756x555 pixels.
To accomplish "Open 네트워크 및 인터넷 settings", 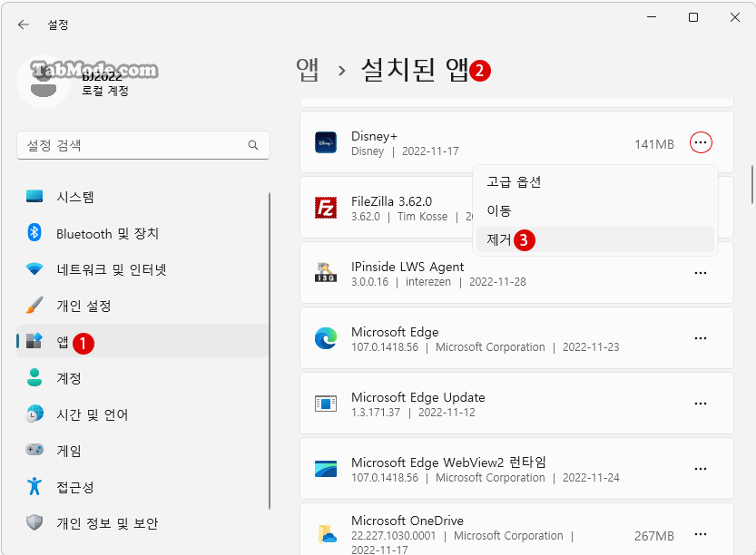I will (x=142, y=269).
